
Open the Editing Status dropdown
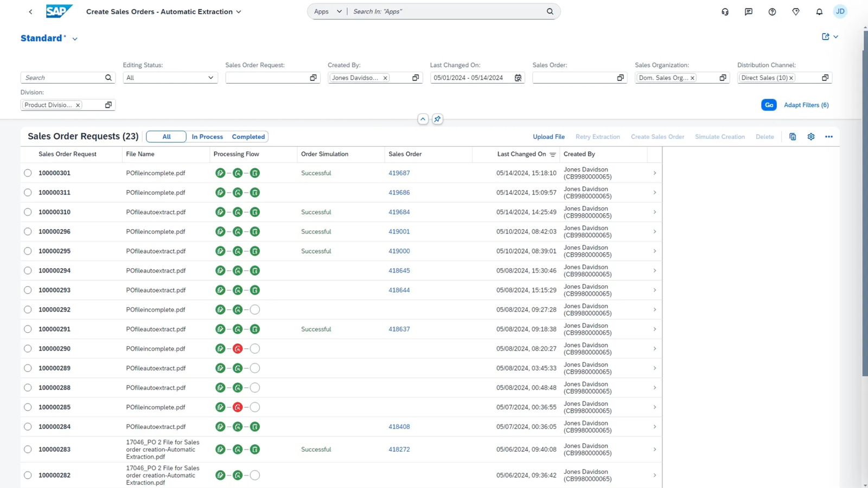tap(170, 78)
